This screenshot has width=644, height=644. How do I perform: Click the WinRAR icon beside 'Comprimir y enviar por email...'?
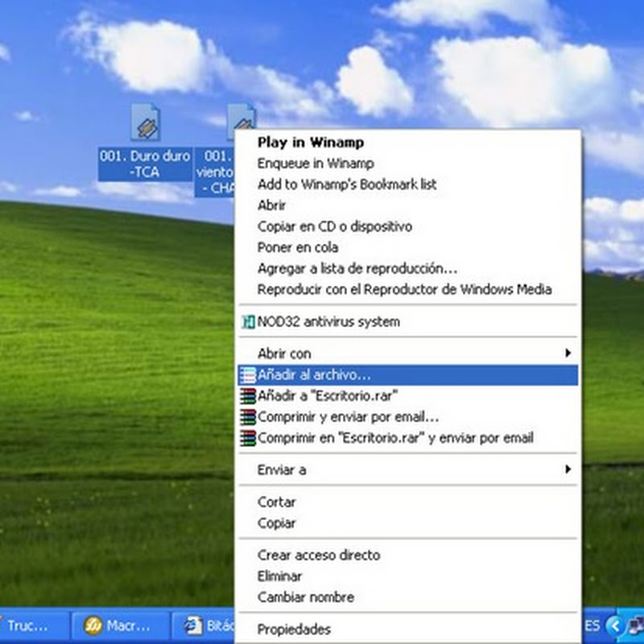point(248,417)
